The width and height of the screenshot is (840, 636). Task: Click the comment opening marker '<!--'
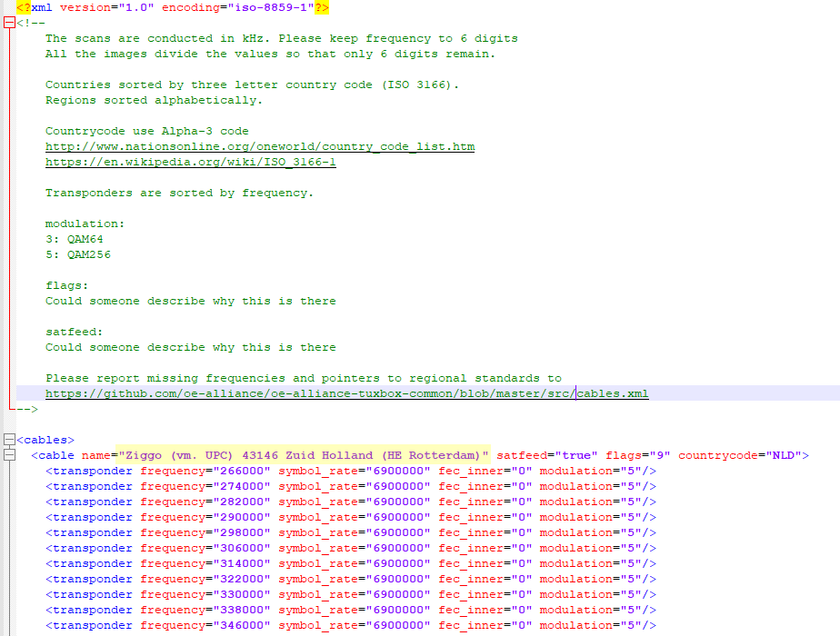point(31,23)
